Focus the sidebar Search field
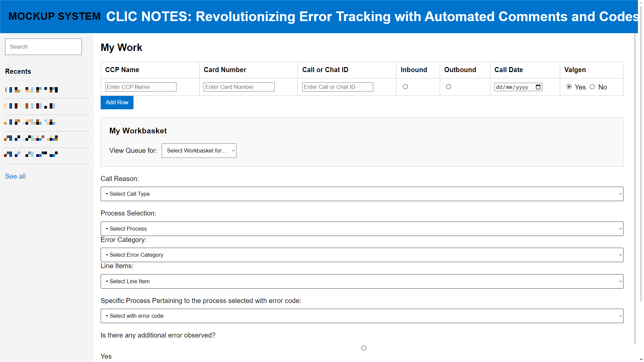Image resolution: width=644 pixels, height=362 pixels. [43, 47]
